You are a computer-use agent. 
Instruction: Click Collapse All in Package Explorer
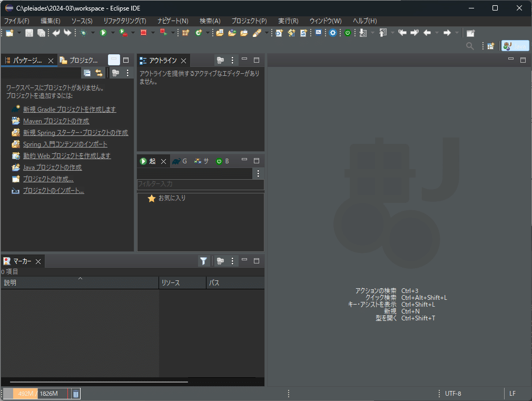[x=87, y=73]
